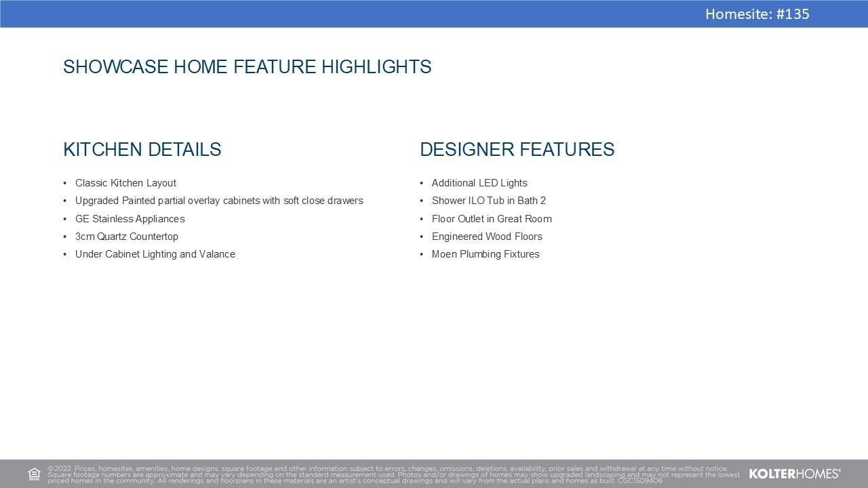Select the Designer Features heading
Image resolution: width=868 pixels, height=488 pixels.
coord(517,150)
